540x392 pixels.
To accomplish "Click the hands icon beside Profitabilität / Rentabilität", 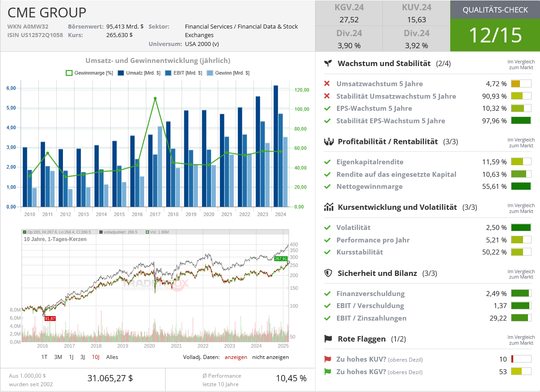I will tap(328, 142).
